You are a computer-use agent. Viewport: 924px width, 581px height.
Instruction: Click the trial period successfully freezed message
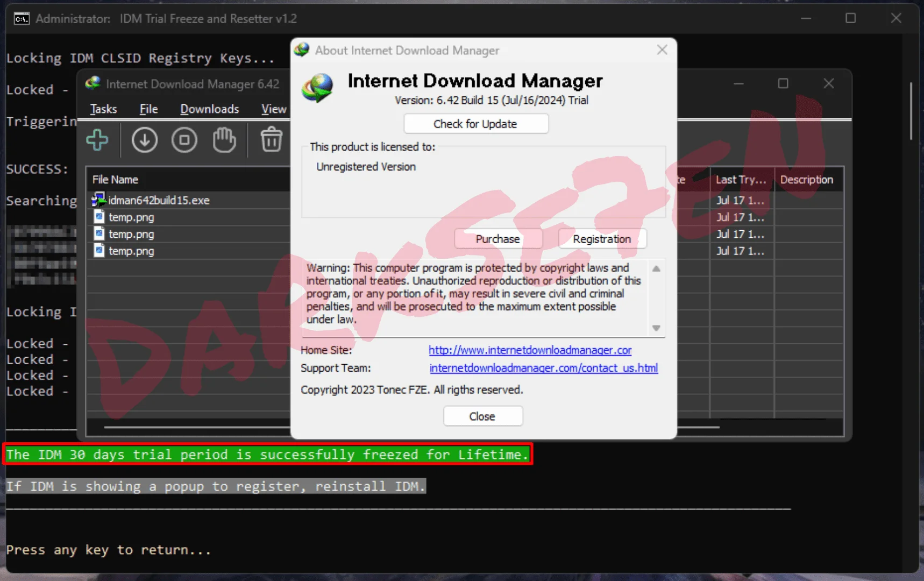(267, 454)
